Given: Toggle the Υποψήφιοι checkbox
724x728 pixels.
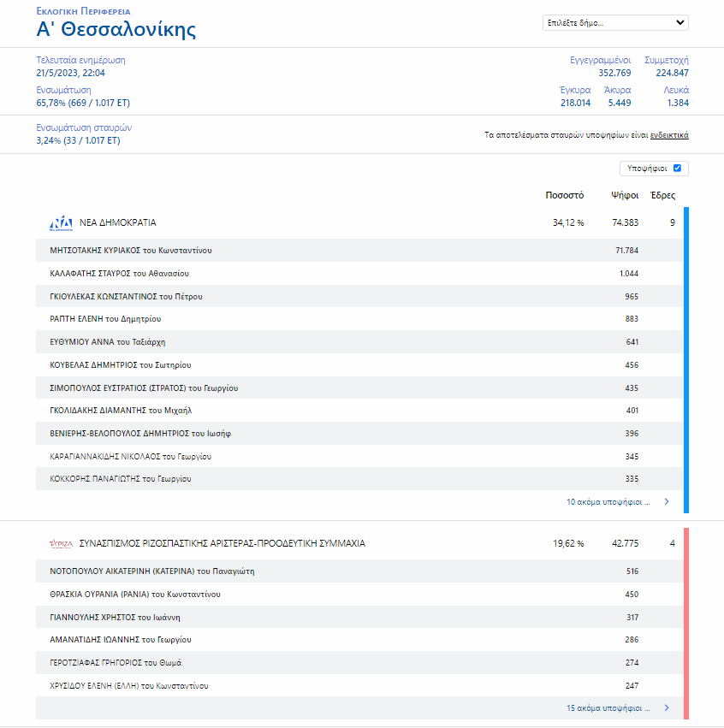Looking at the screenshot, I should 677,169.
